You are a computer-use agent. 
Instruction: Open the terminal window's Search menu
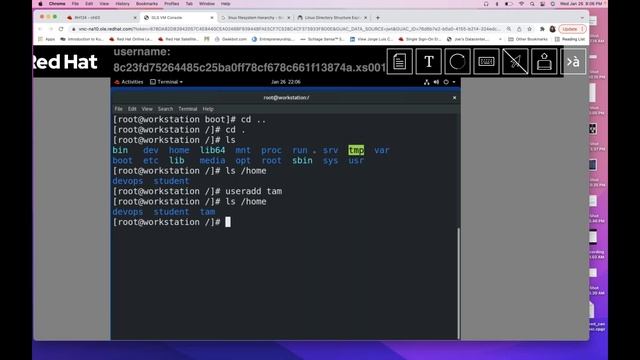click(165, 109)
